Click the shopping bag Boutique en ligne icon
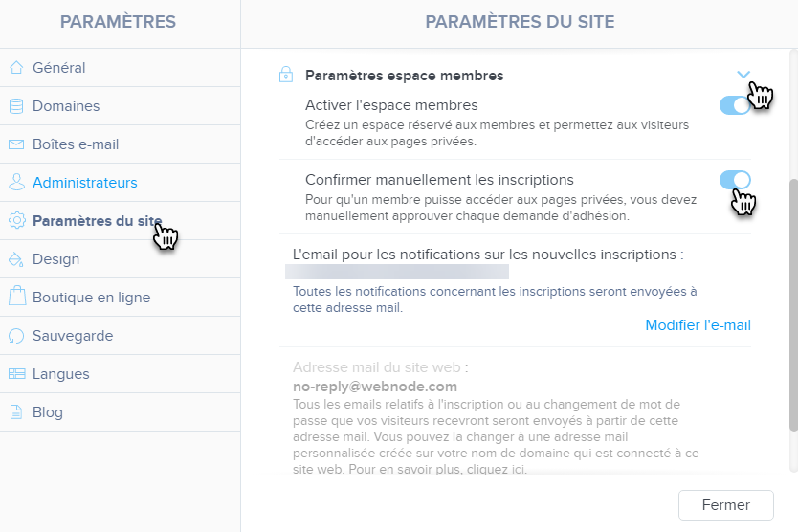Viewport: 798px width, 532px height. tap(15, 298)
